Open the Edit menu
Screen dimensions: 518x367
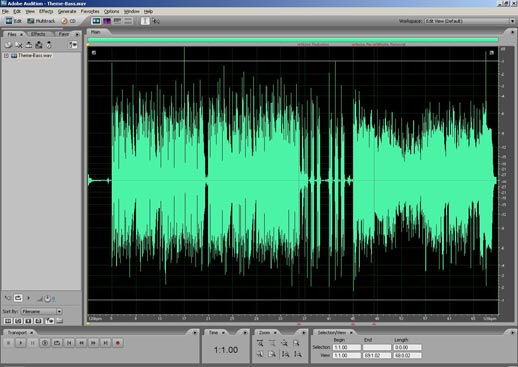tap(17, 11)
